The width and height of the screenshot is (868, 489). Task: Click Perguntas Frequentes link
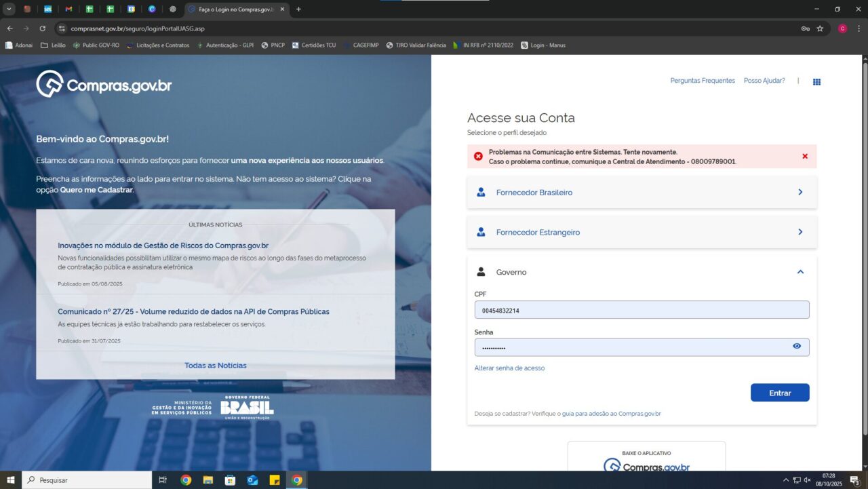coord(703,81)
